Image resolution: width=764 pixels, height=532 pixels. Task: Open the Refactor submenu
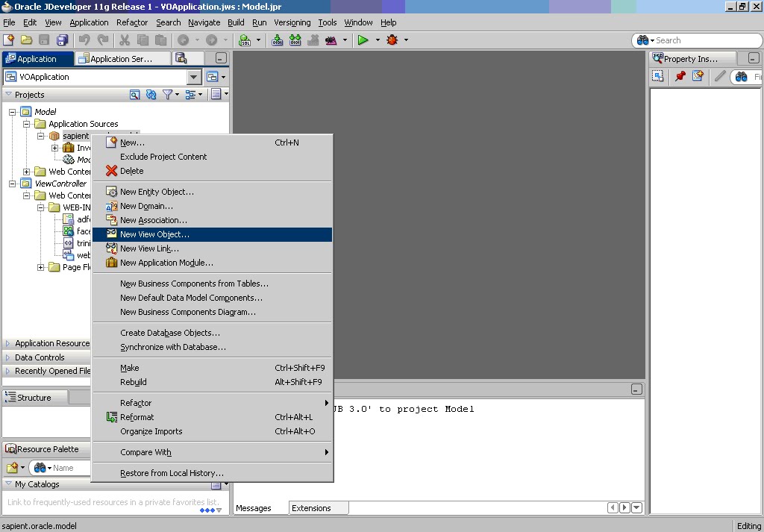[x=213, y=403]
